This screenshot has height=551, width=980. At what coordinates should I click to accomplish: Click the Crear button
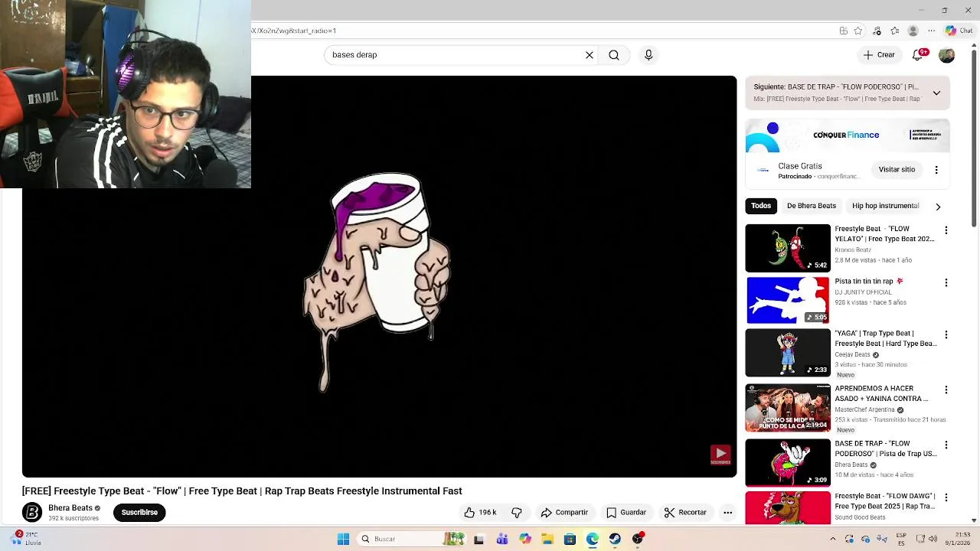point(879,55)
